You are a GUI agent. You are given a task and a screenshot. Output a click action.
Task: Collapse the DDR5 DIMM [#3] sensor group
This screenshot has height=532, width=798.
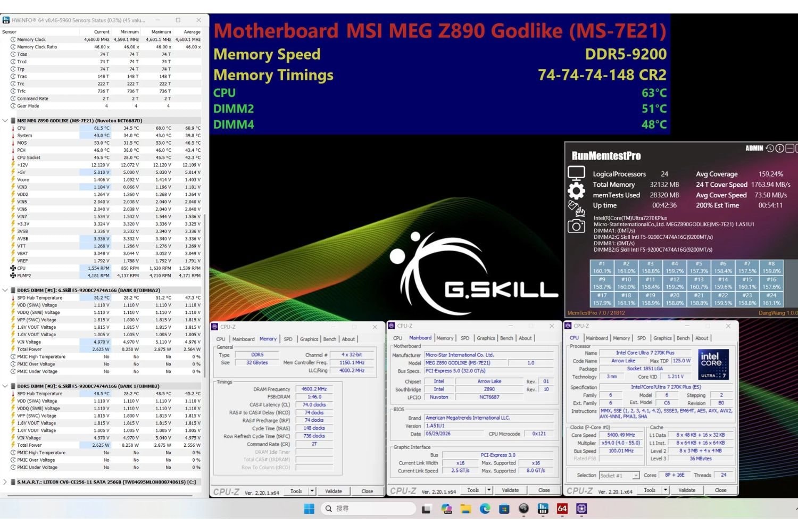tap(5, 386)
